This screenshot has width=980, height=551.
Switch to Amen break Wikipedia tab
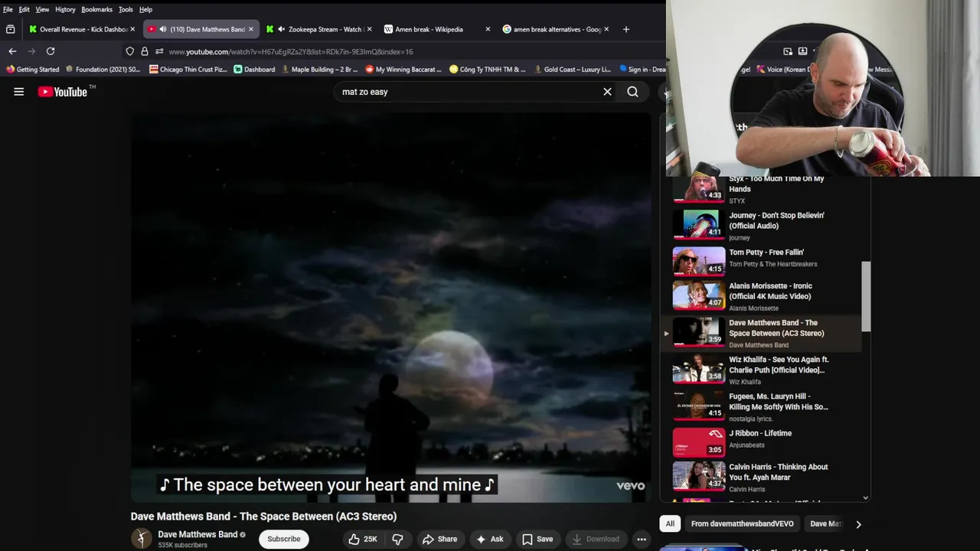pos(436,29)
